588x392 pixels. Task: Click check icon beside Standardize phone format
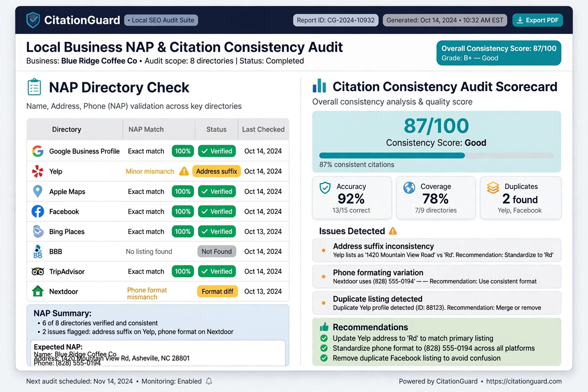[x=324, y=348]
